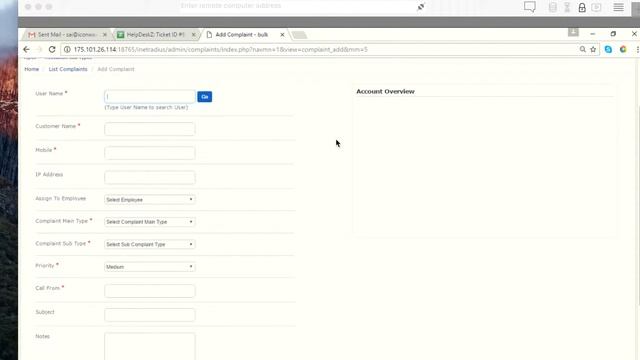
Task: Close the HelpDeskZ Ticket tab
Action: (x=193, y=35)
